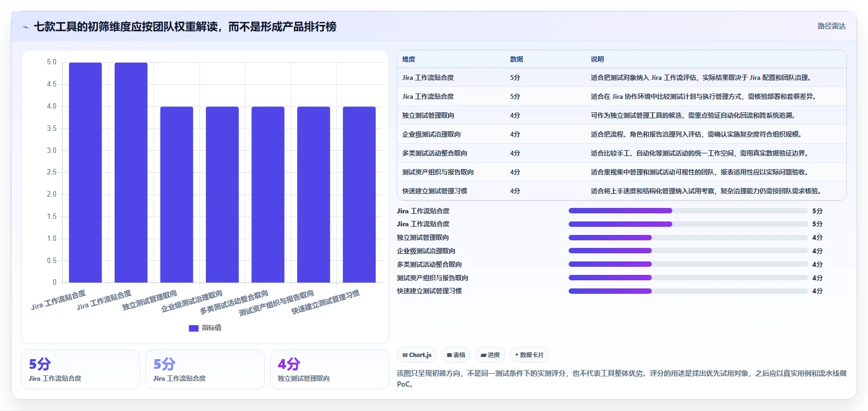
Task: Click 4分 in the 快速建立测试管理习惯 table row
Action: pyautogui.click(x=515, y=191)
